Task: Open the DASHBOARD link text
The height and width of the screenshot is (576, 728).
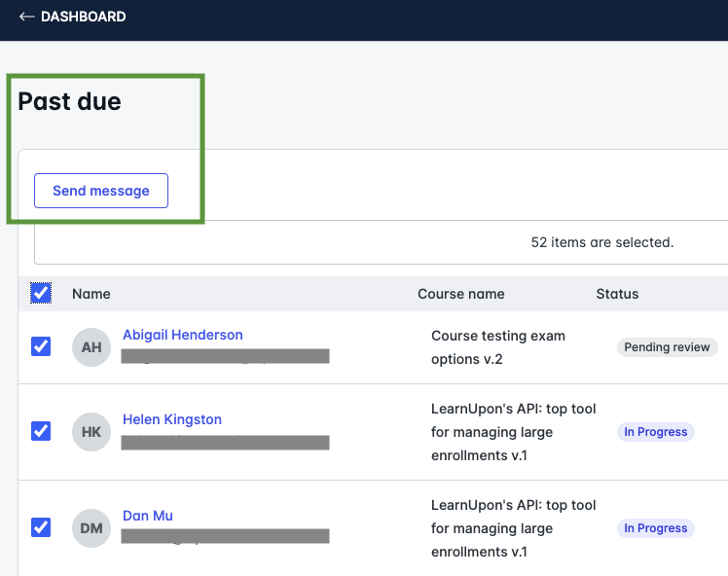Action: tap(83, 17)
